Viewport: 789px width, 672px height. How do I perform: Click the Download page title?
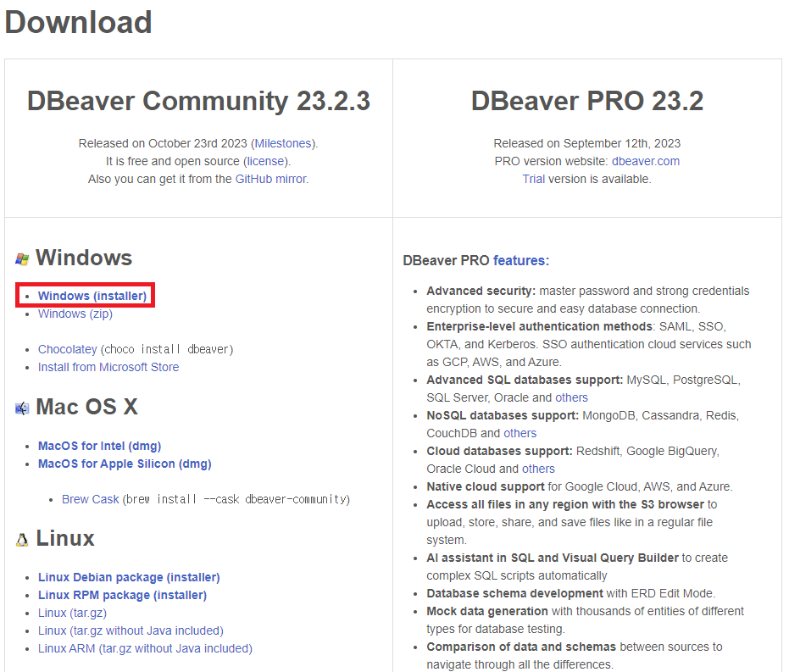(79, 23)
